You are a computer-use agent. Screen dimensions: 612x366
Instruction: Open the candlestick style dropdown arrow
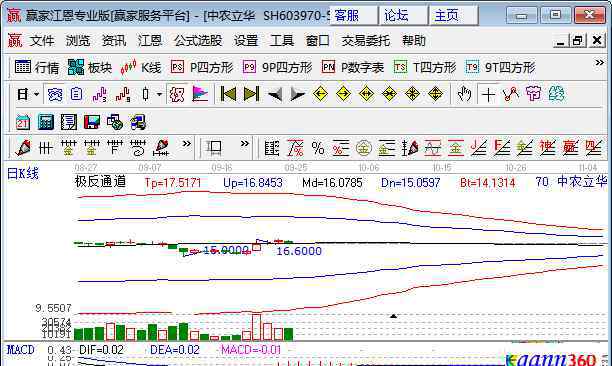click(159, 94)
